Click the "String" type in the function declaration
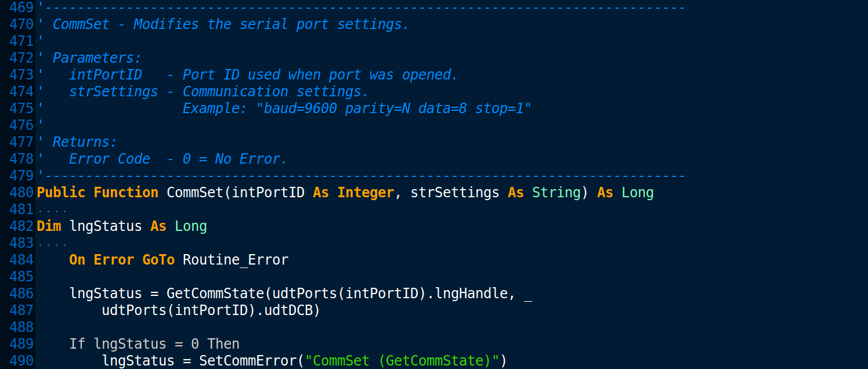 click(x=556, y=193)
